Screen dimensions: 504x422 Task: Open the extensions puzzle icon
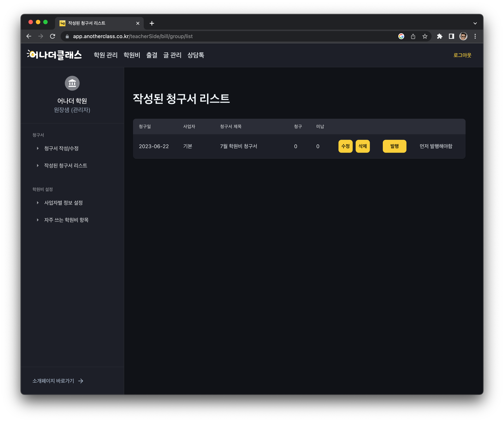[440, 36]
